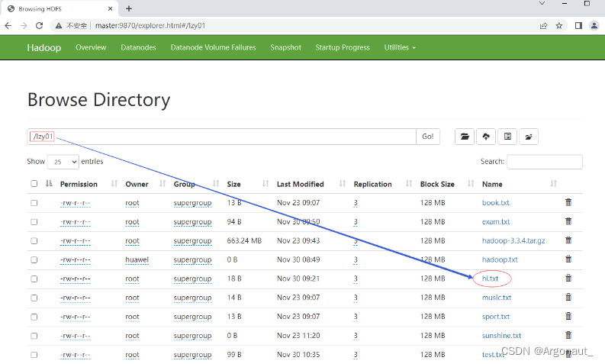
Task: Click the 663.24 MB size cell
Action: (x=244, y=240)
